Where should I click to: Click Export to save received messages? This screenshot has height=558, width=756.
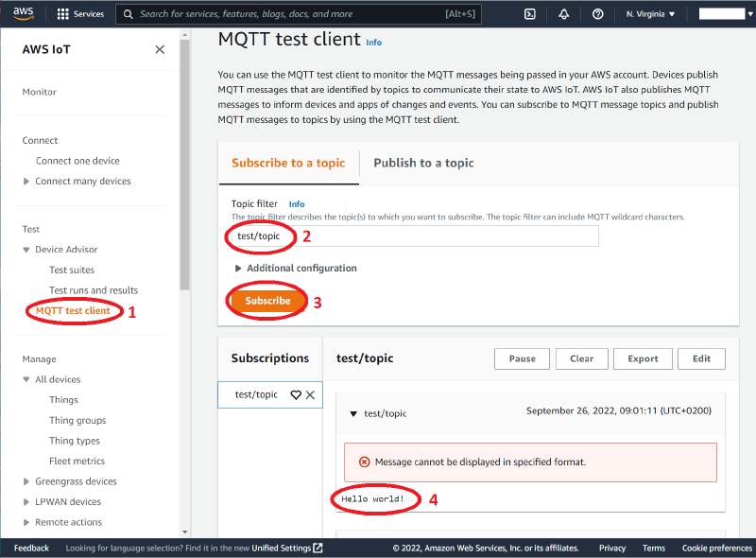643,358
